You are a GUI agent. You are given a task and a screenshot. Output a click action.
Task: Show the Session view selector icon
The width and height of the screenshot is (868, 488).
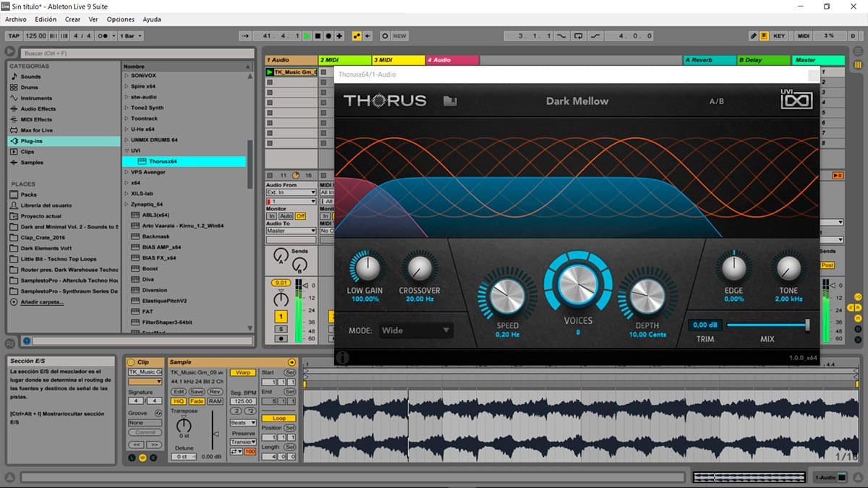coord(858,64)
